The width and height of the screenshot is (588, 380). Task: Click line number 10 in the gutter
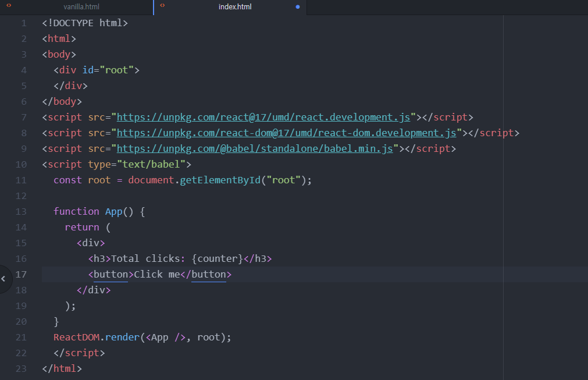21,165
